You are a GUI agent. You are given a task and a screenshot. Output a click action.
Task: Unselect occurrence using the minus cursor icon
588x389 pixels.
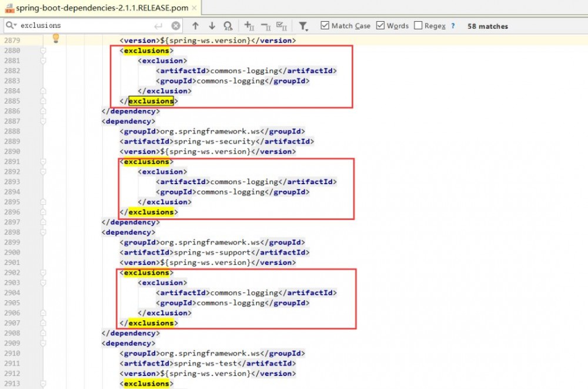pyautogui.click(x=266, y=25)
